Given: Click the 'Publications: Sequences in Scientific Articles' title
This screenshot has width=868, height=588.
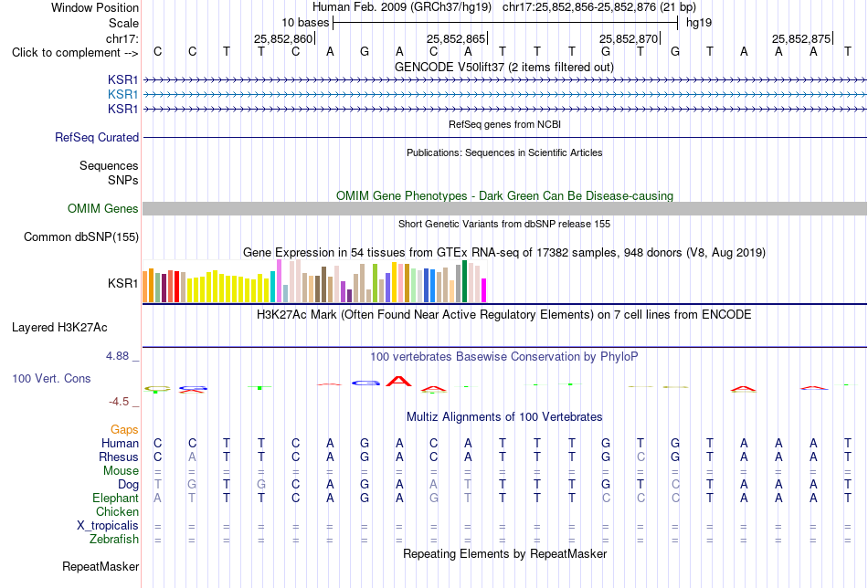Looking at the screenshot, I should (504, 152).
